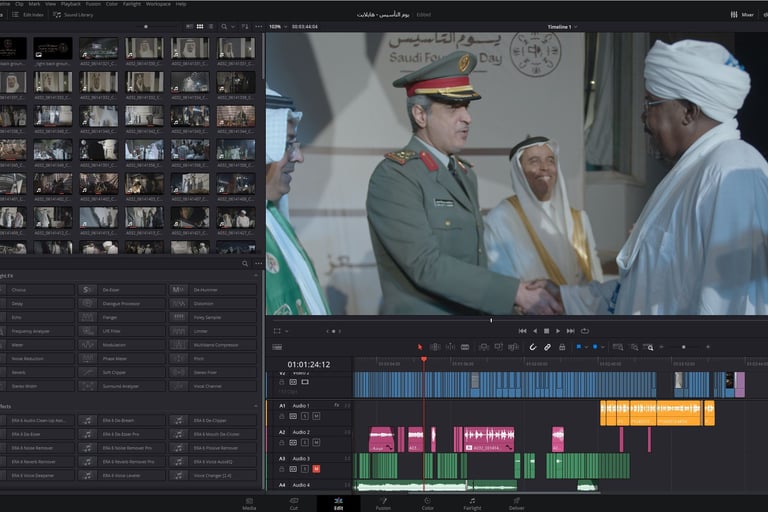Screen dimensions: 768x512
Task: Open Timeline View Options icon
Action: (277, 347)
